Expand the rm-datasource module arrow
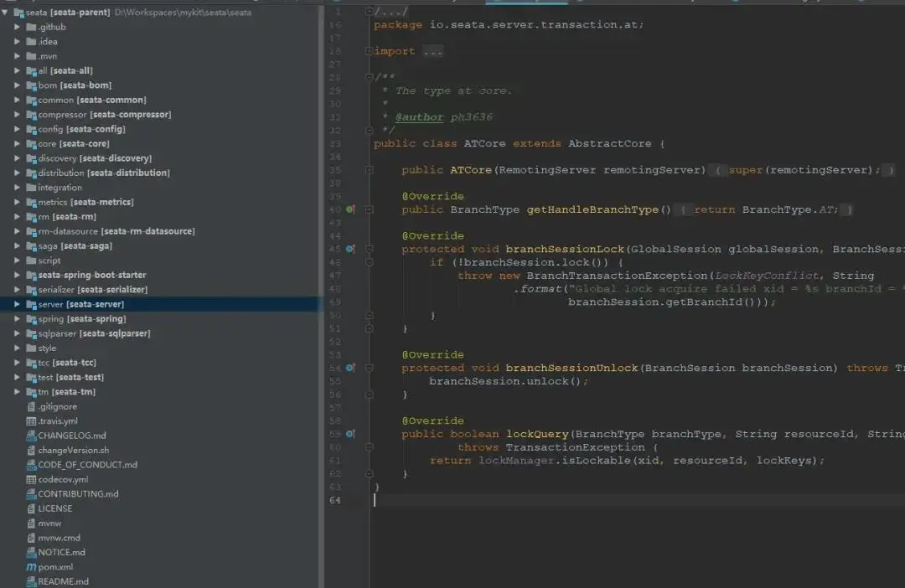Viewport: 905px width, 588px height. tap(18, 231)
